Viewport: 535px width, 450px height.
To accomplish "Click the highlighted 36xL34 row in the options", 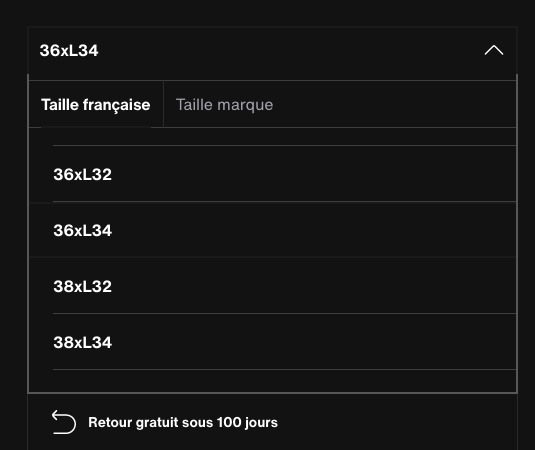I will 272,230.
